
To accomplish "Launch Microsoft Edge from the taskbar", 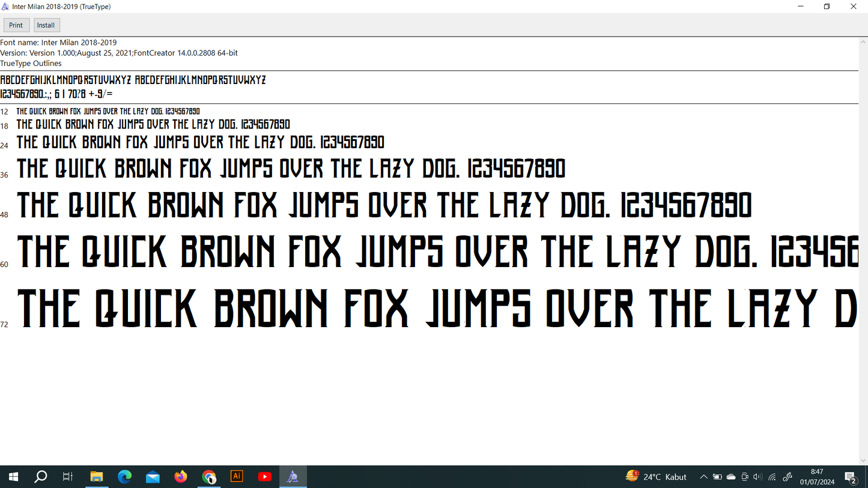I will pyautogui.click(x=125, y=477).
